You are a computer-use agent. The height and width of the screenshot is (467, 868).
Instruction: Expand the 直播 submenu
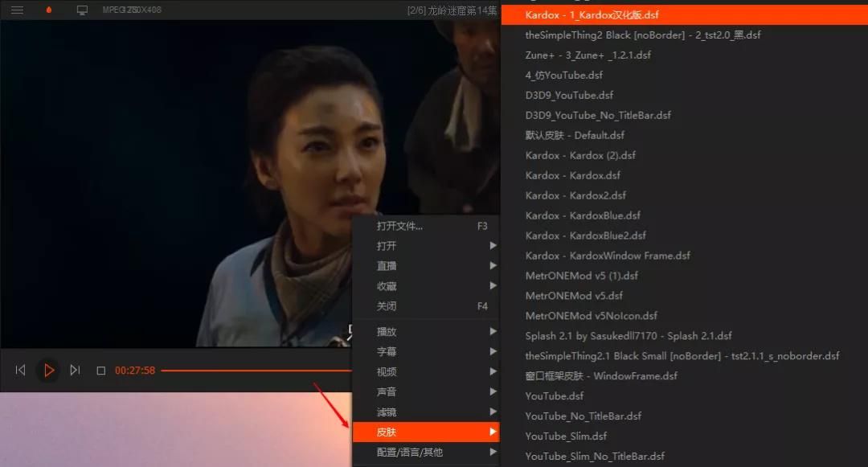pyautogui.click(x=426, y=266)
